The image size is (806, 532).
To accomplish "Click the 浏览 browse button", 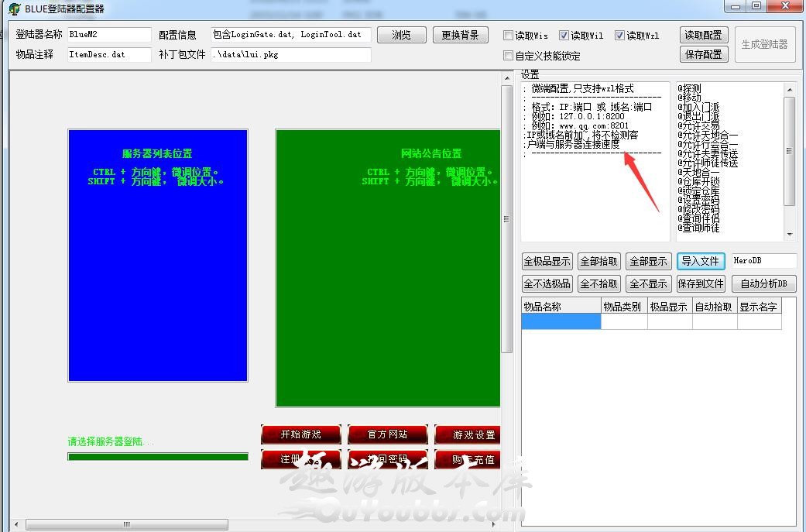I will coord(401,35).
